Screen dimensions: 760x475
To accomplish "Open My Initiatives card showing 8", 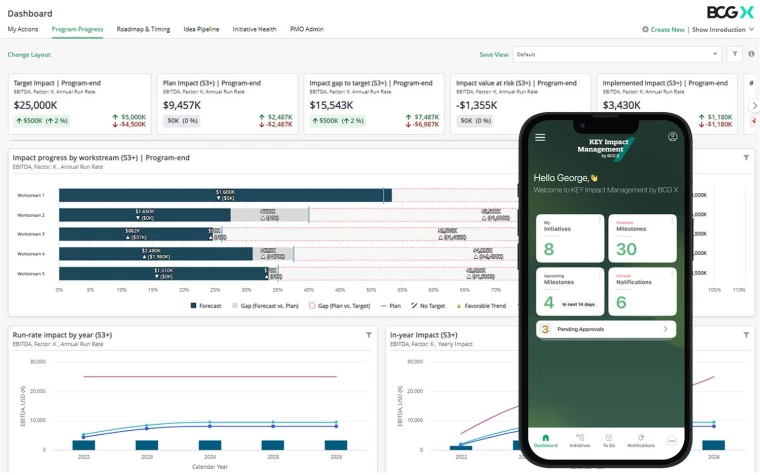I will point(570,238).
